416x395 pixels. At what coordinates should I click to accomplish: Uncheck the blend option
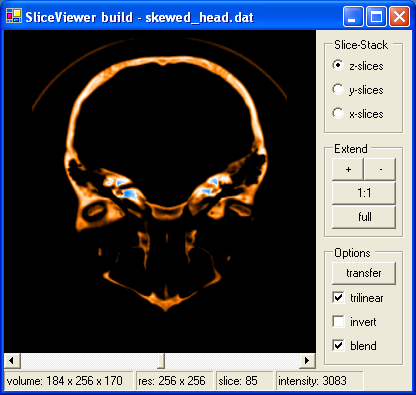[x=338, y=346]
